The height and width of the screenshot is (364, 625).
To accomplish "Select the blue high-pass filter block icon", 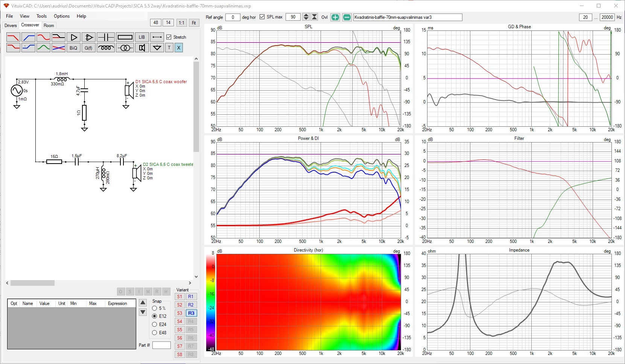I will pyautogui.click(x=28, y=37).
